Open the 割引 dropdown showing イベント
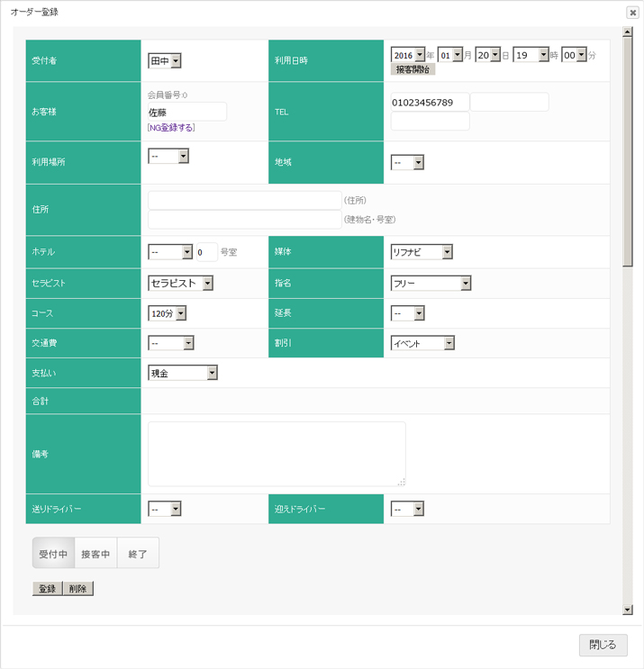This screenshot has height=669, width=644. [x=422, y=343]
